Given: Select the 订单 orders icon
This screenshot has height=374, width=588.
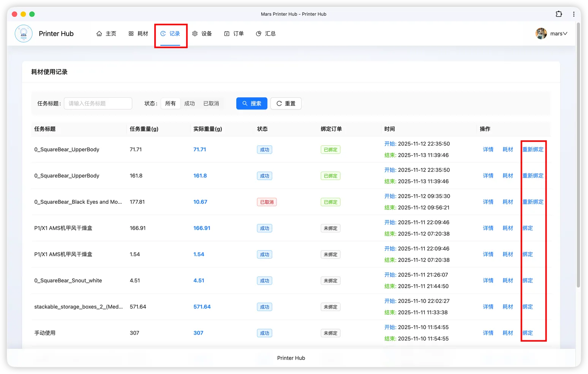Looking at the screenshot, I should [226, 33].
